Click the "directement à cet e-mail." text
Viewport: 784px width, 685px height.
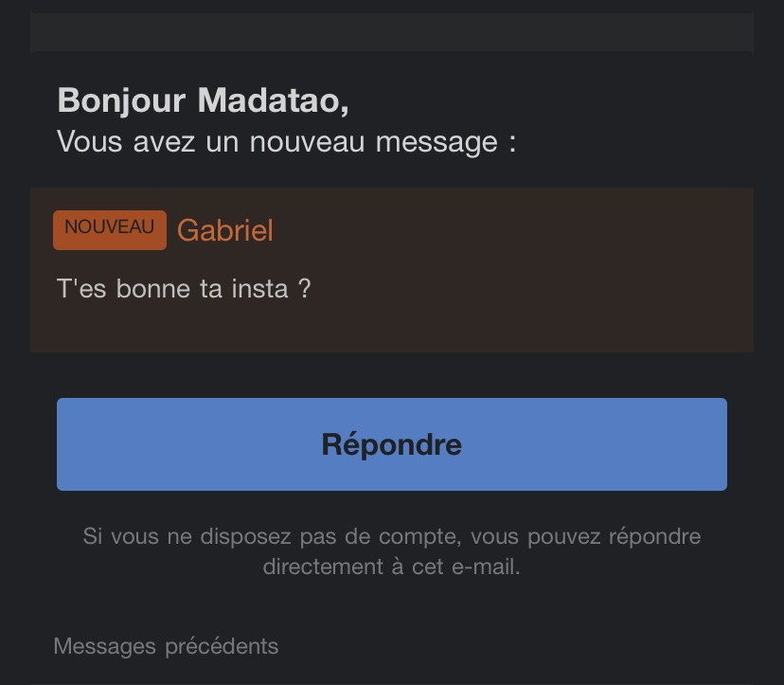pyautogui.click(x=391, y=567)
